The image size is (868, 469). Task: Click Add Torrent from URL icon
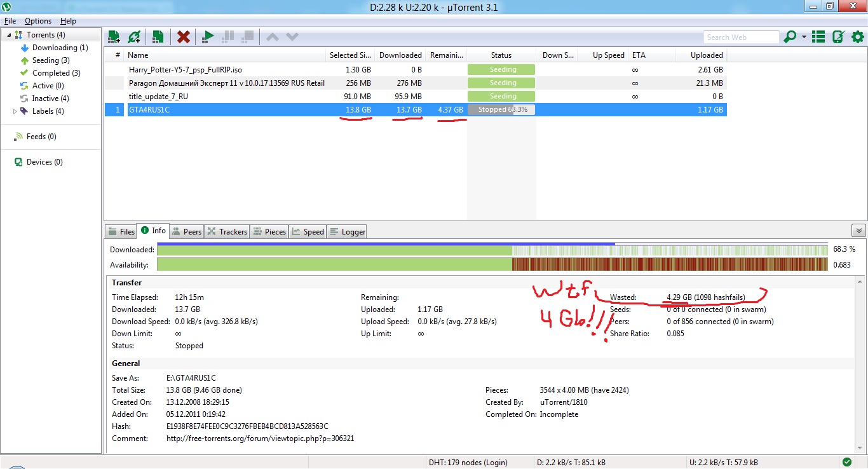pos(133,37)
